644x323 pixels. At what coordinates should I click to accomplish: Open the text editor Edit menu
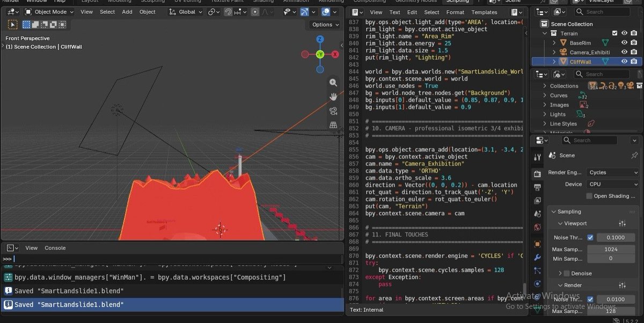tap(412, 12)
